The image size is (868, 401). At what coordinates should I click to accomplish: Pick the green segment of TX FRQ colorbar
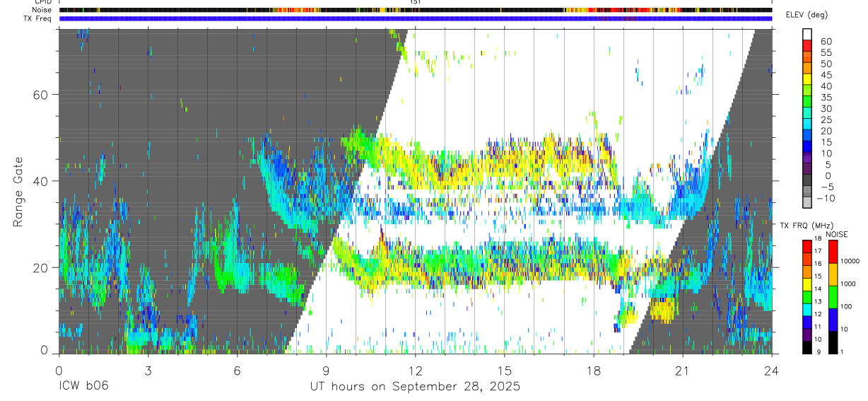point(807,297)
